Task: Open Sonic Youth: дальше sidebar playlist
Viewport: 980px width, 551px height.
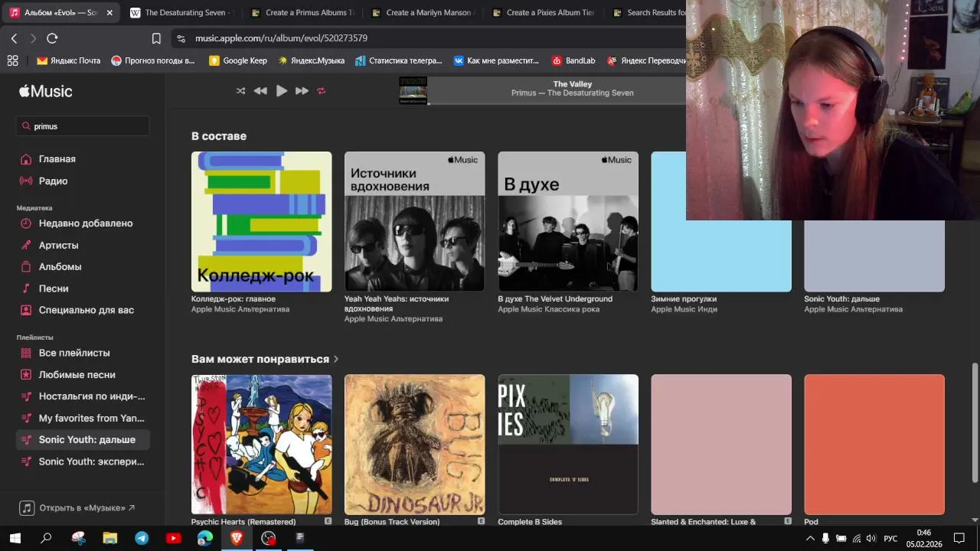Action: (x=83, y=439)
